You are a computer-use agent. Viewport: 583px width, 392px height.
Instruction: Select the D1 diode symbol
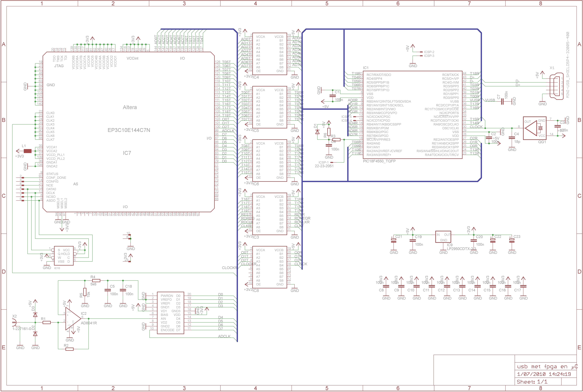tap(317, 132)
